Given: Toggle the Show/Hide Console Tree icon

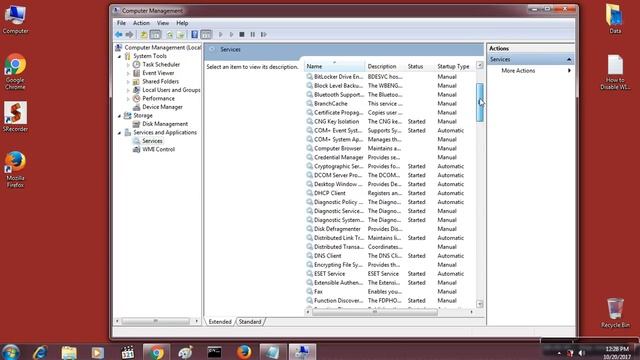Looking at the screenshot, I should point(155,35).
